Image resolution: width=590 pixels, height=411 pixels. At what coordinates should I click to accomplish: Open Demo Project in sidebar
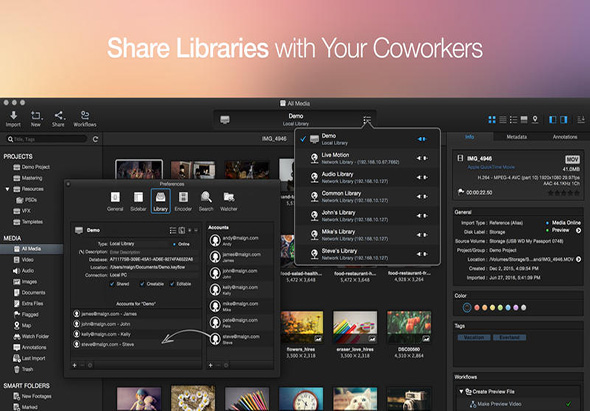coord(32,167)
